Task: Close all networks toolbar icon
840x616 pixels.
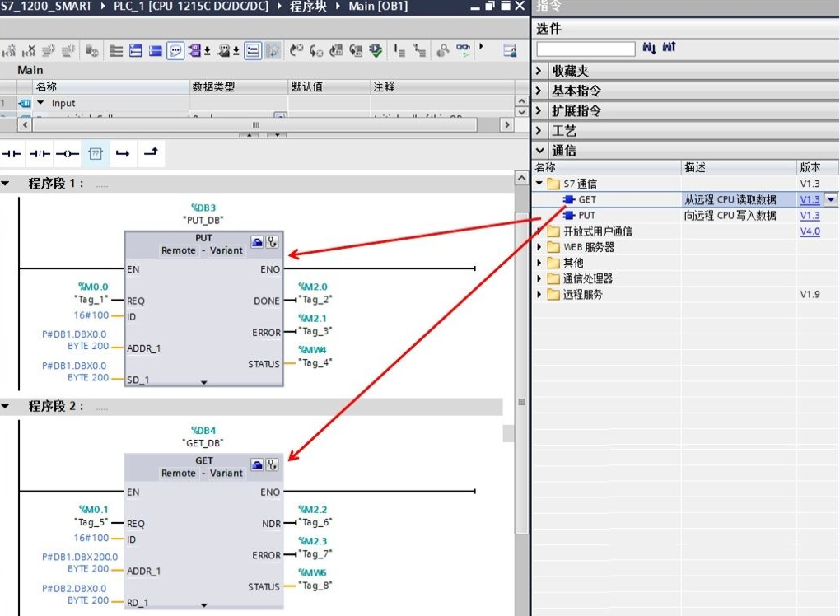Action: pos(156,51)
